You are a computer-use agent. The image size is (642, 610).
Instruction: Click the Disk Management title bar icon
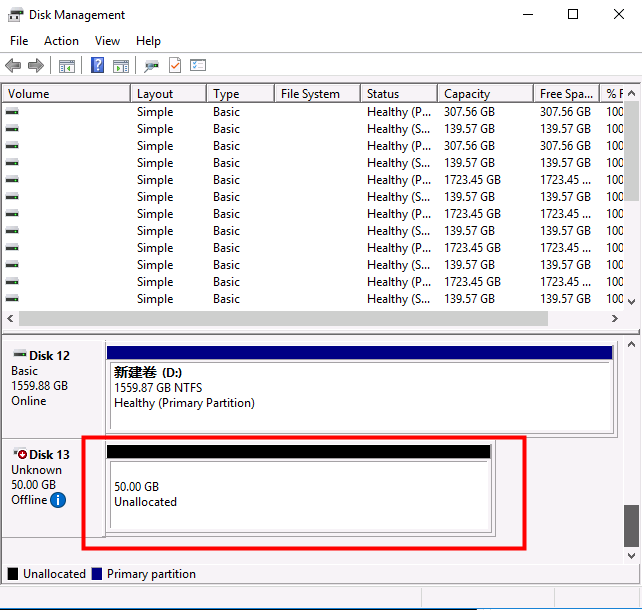[x=16, y=15]
